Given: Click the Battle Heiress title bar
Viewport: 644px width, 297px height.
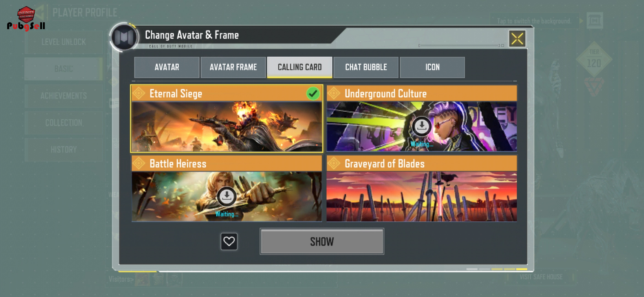Looking at the screenshot, I should [227, 164].
